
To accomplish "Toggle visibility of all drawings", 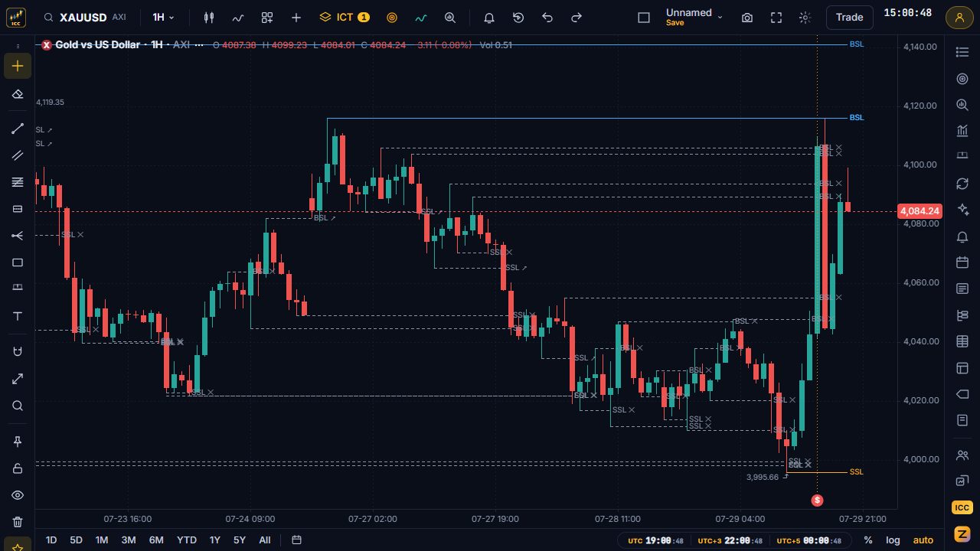I will click(18, 495).
